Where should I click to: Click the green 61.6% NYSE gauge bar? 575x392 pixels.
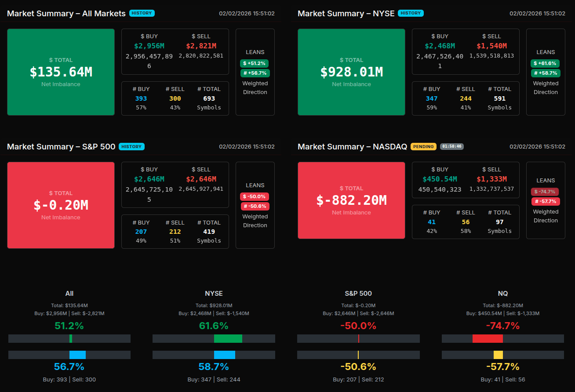[228, 338]
